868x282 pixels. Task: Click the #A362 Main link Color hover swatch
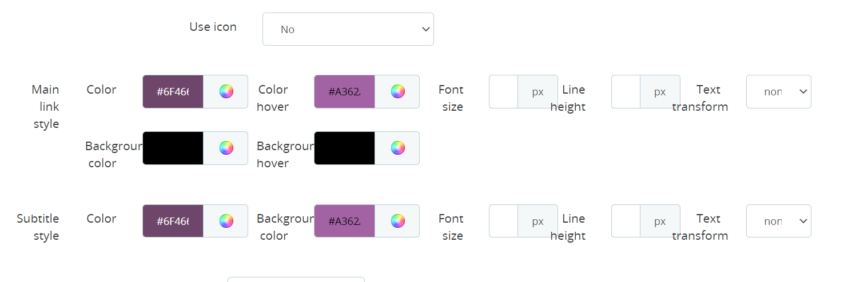345,91
